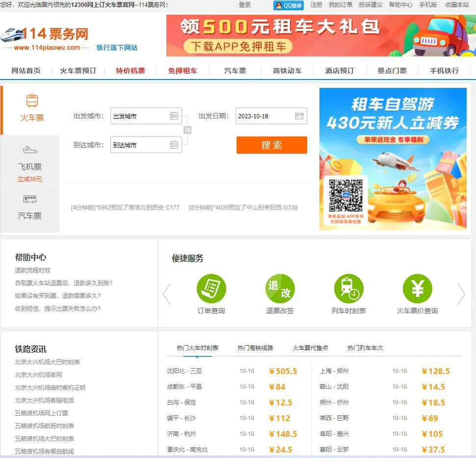Open the 退票改签 refund and rebook icon
This screenshot has width=476, height=458.
pyautogui.click(x=280, y=289)
